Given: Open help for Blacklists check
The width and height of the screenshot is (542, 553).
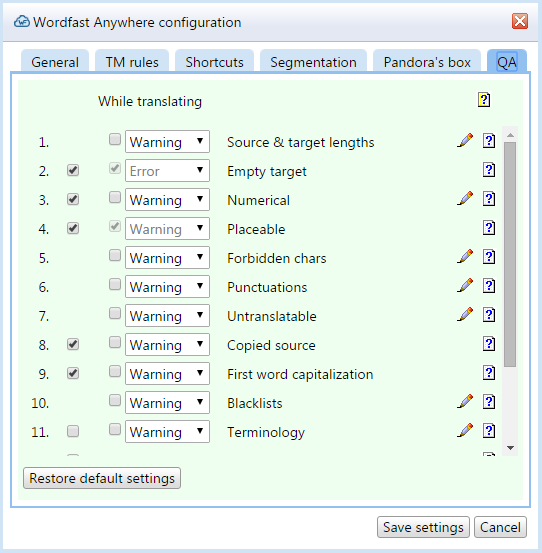Looking at the screenshot, I should pos(489,402).
